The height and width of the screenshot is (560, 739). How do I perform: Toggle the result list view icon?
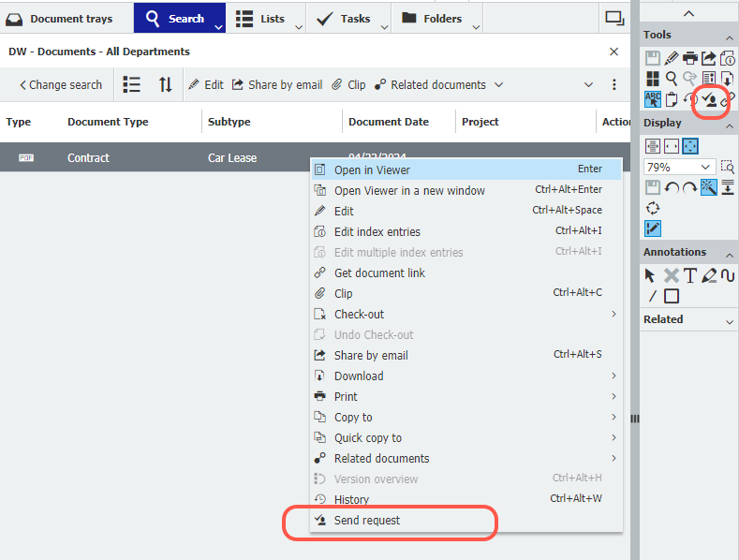point(131,85)
